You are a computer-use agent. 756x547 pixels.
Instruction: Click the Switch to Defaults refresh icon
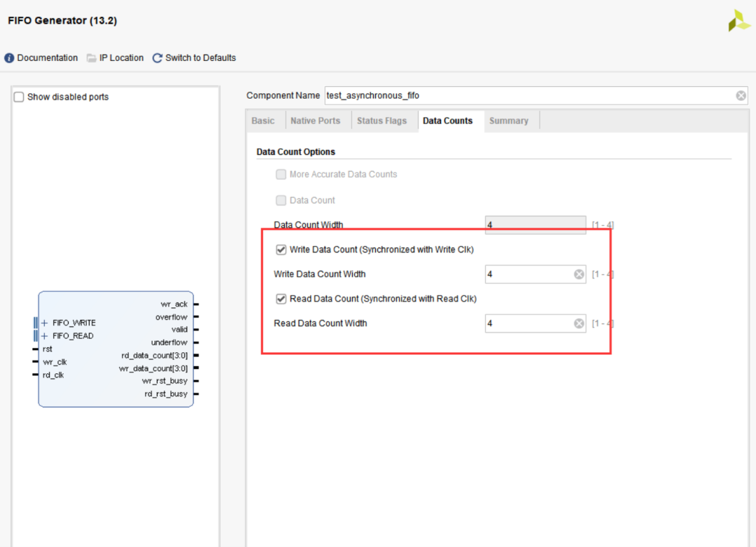click(157, 58)
